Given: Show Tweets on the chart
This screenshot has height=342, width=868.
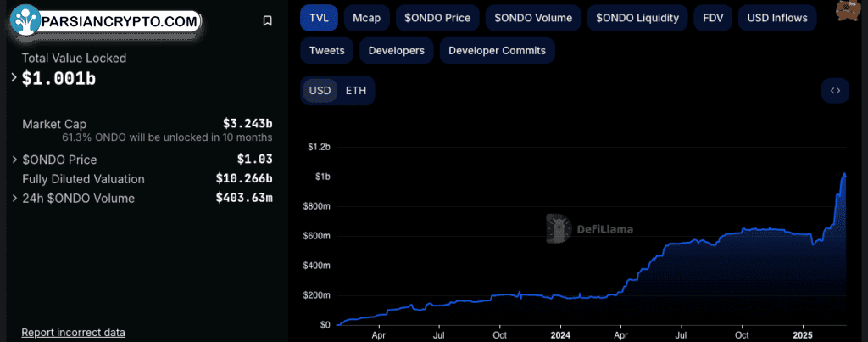Looking at the screenshot, I should (326, 50).
